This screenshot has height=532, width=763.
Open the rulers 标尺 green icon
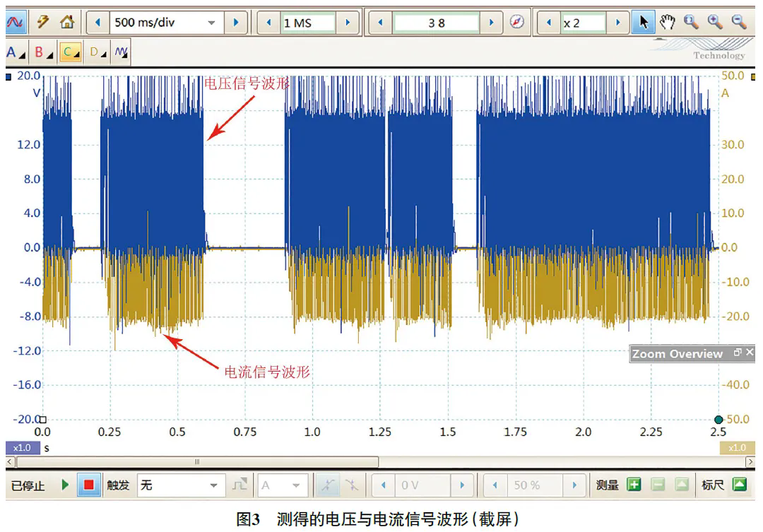(740, 485)
